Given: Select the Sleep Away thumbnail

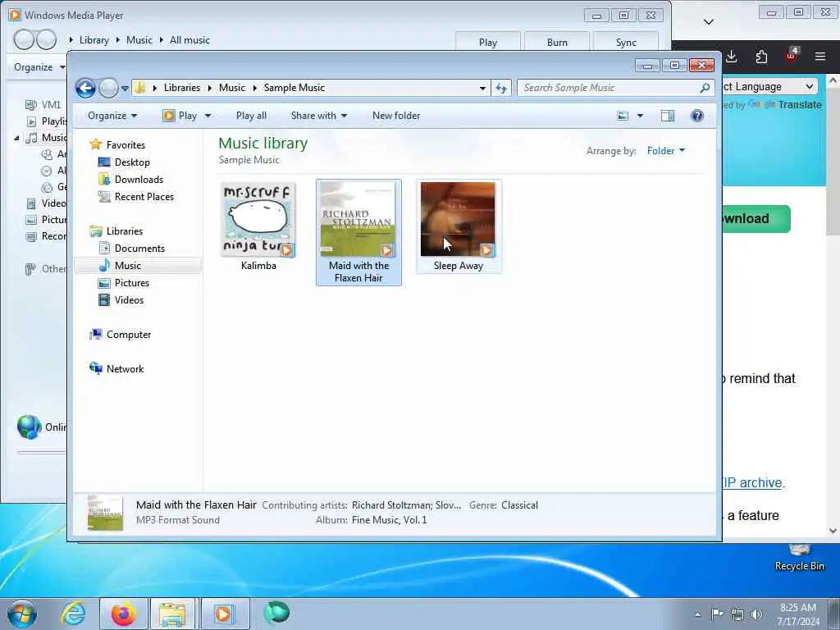Looking at the screenshot, I should pos(458,220).
